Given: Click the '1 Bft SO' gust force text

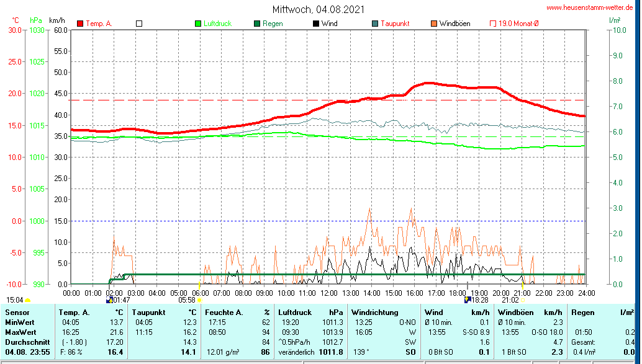Looking at the screenshot, I should 515,352.
